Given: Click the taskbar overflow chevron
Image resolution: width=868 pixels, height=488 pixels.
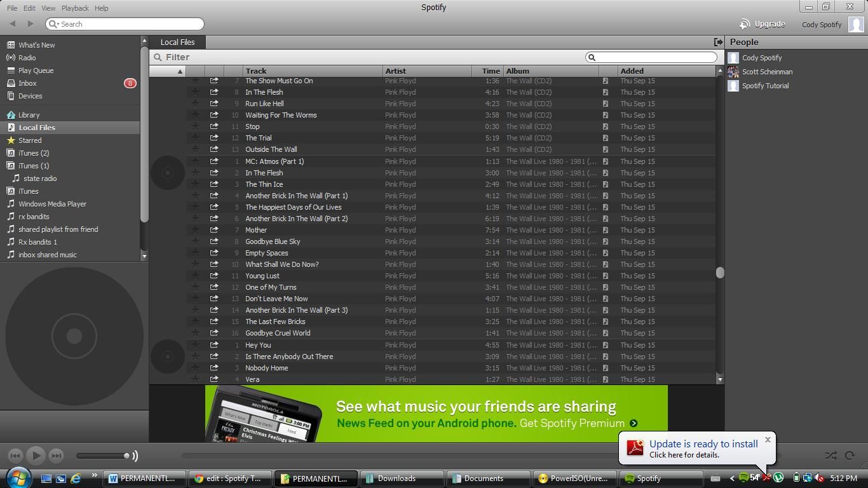Looking at the screenshot, I should pos(94,475).
